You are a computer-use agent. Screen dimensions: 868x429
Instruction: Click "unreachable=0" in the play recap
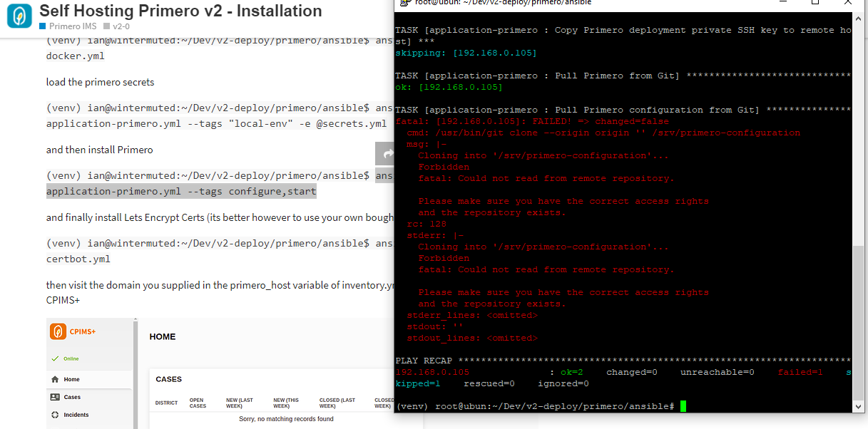point(718,372)
